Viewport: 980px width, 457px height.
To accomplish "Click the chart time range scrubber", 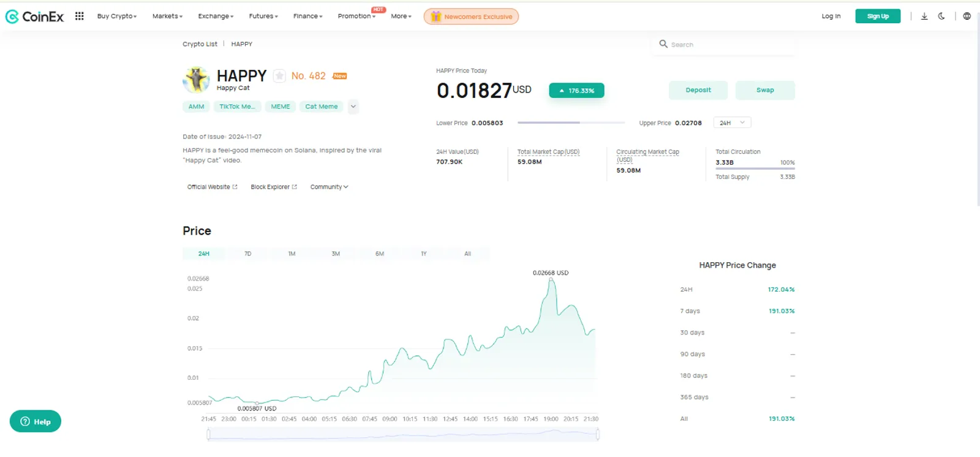I will tap(403, 434).
